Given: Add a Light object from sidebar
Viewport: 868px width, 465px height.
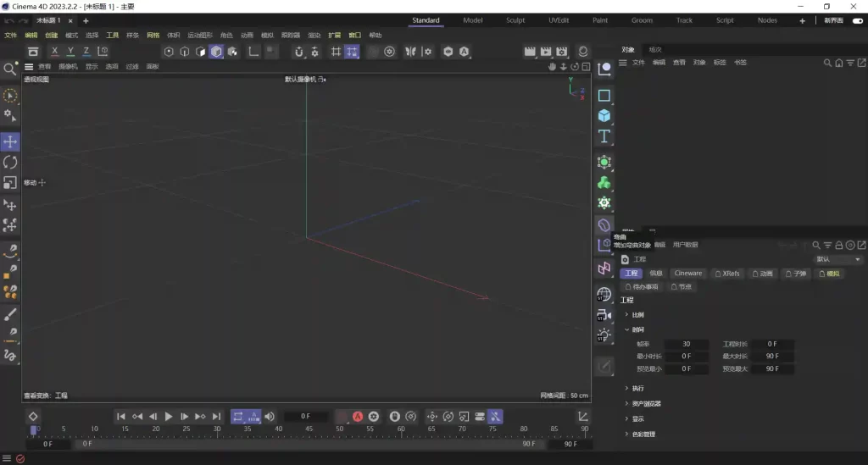Looking at the screenshot, I should click(x=604, y=335).
